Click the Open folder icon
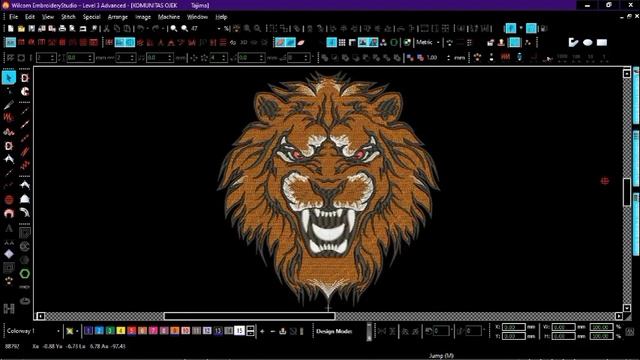The image size is (640, 360). pyautogui.click(x=21, y=29)
